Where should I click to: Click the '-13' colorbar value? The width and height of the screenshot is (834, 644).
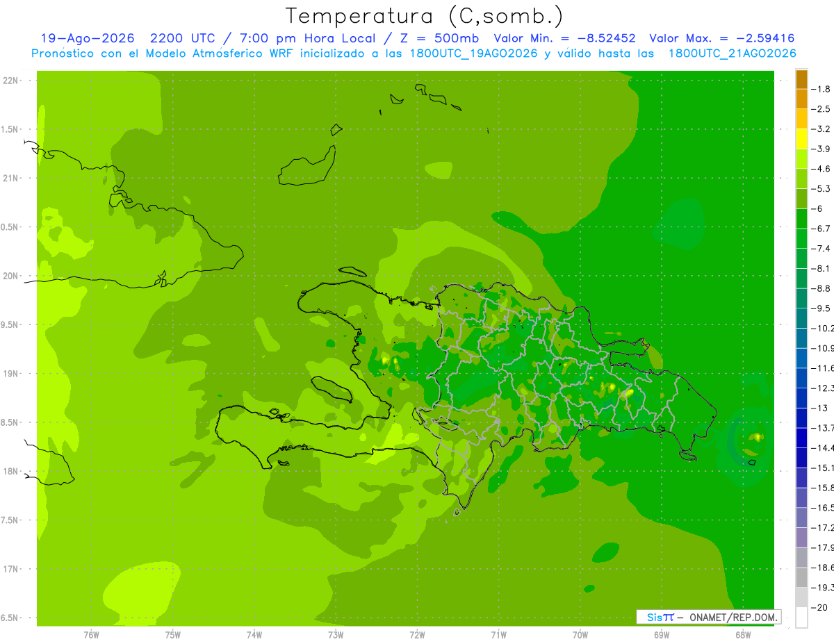(x=818, y=408)
